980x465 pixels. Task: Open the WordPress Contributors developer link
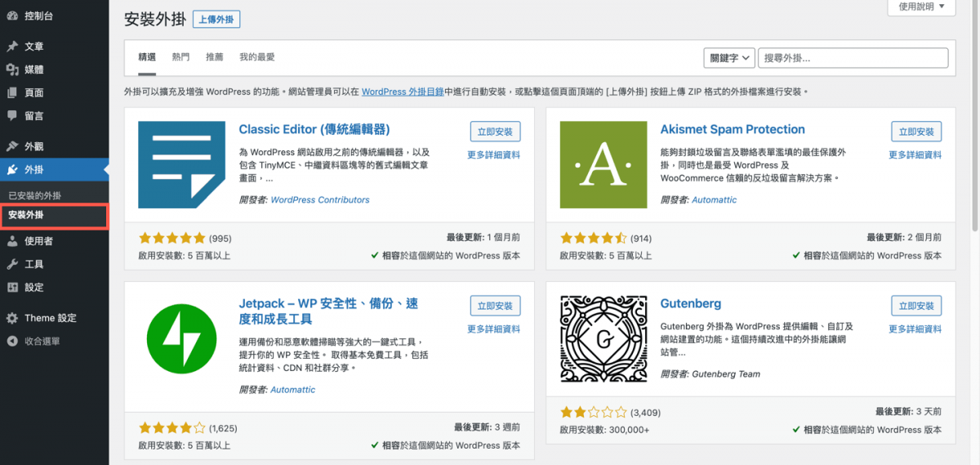pos(320,199)
